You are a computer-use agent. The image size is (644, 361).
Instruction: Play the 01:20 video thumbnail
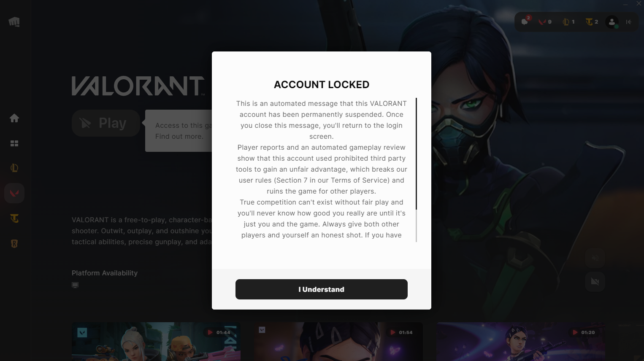pos(521,342)
